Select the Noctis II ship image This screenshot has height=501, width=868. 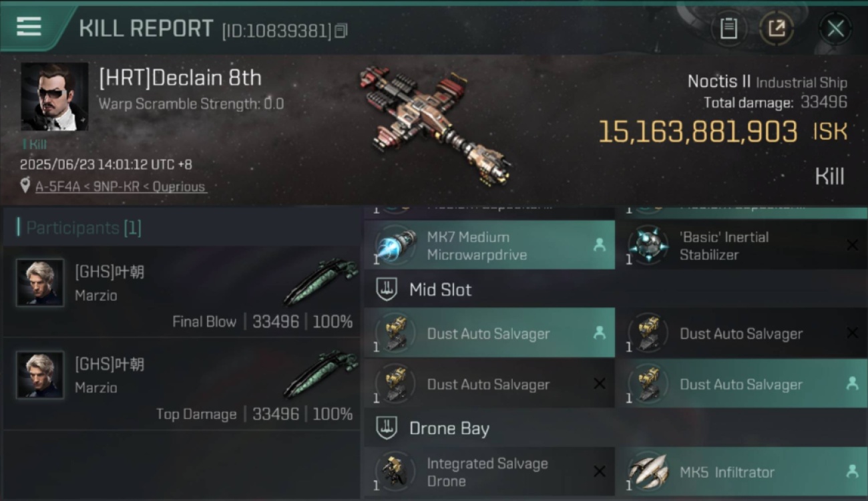pyautogui.click(x=435, y=124)
